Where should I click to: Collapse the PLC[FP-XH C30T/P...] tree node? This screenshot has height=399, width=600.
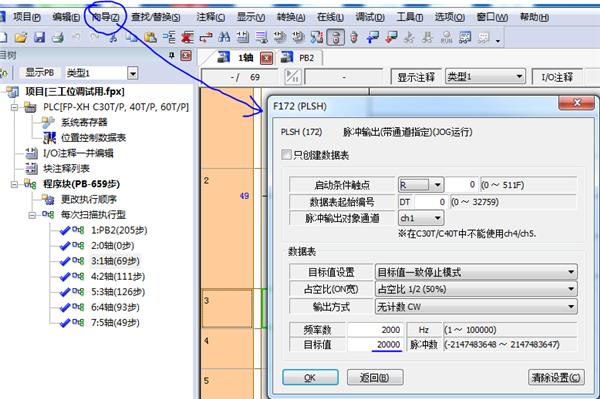15,107
